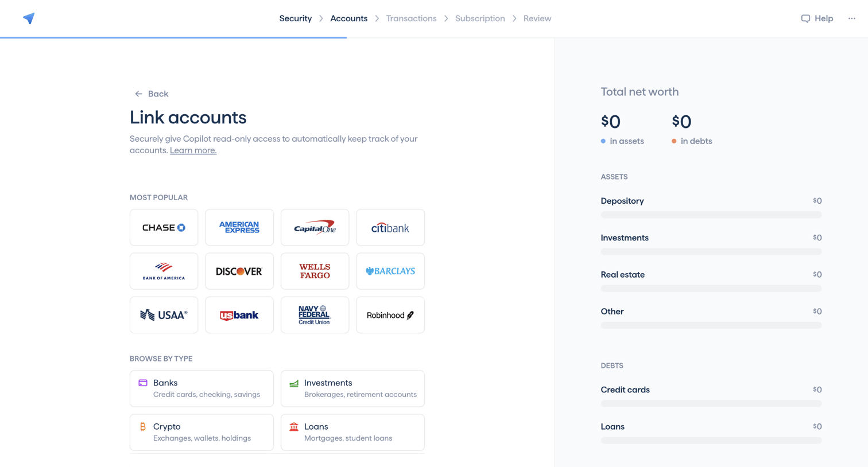Click the 'MOST POPULAR' section label
The image size is (868, 467).
coord(158,197)
